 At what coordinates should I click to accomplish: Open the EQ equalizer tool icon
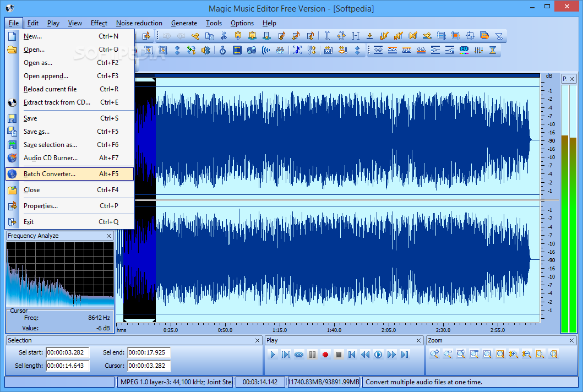coord(464,50)
